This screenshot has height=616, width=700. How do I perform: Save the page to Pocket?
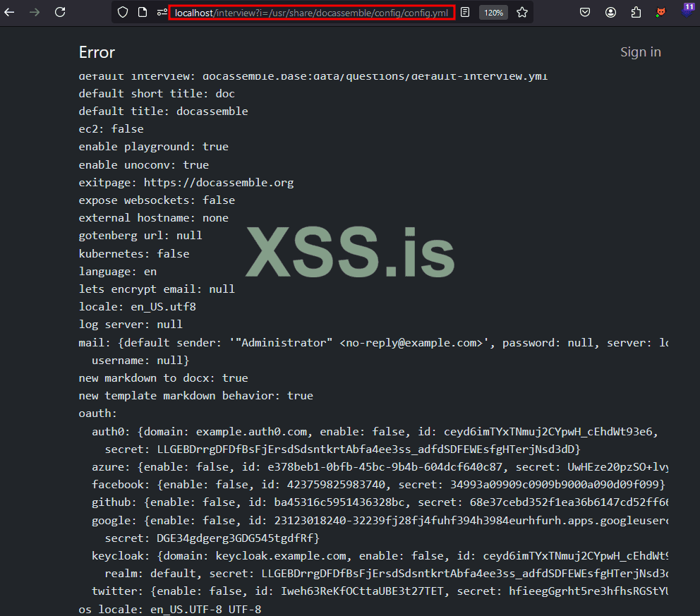click(x=585, y=12)
